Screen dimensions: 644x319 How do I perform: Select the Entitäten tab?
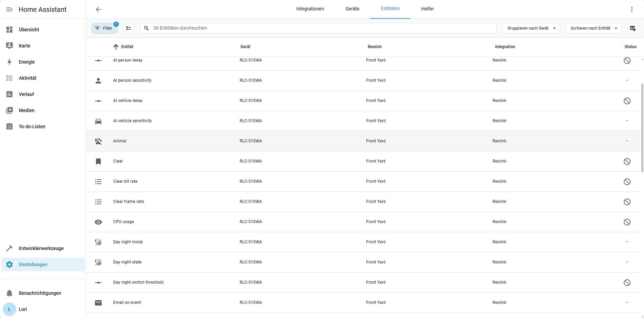pos(390,9)
